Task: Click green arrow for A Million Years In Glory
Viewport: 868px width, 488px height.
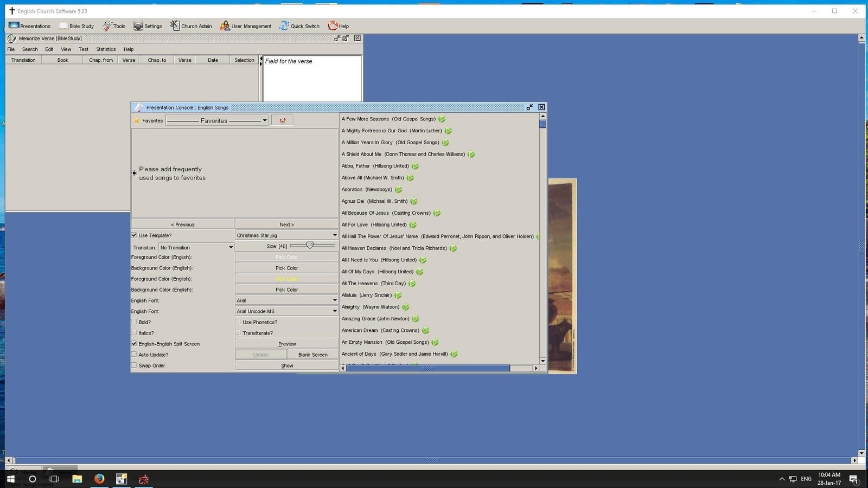Action: [x=445, y=143]
